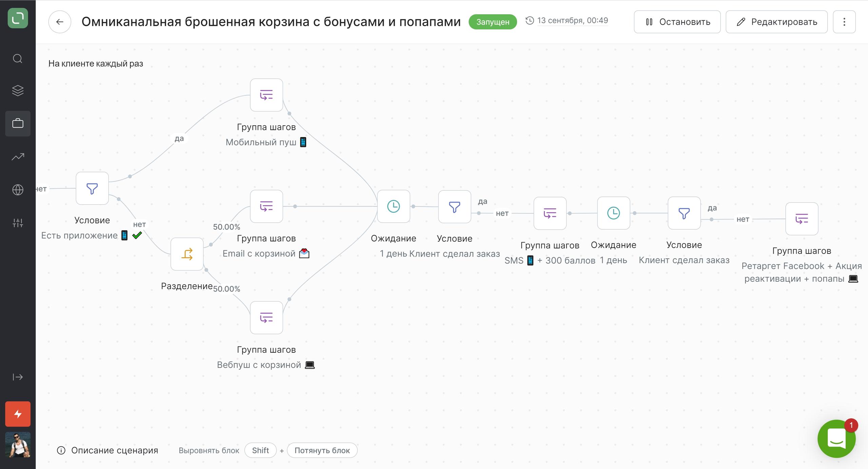Screen dimensions: 868x469
Task: Open the support chat widget
Action: pyautogui.click(x=836, y=439)
